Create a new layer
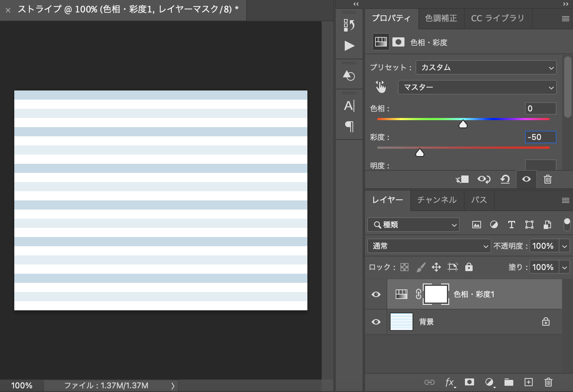The width and height of the screenshot is (573, 392). click(529, 382)
